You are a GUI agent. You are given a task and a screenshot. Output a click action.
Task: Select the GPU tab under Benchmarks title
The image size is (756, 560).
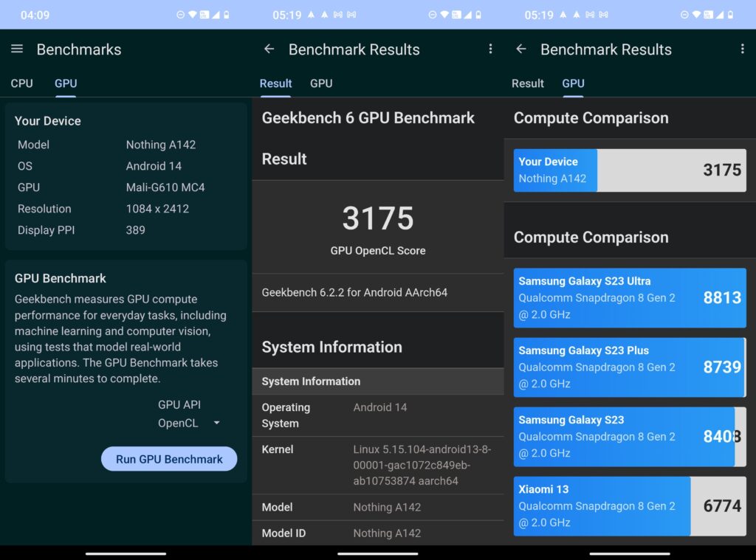[x=66, y=83]
